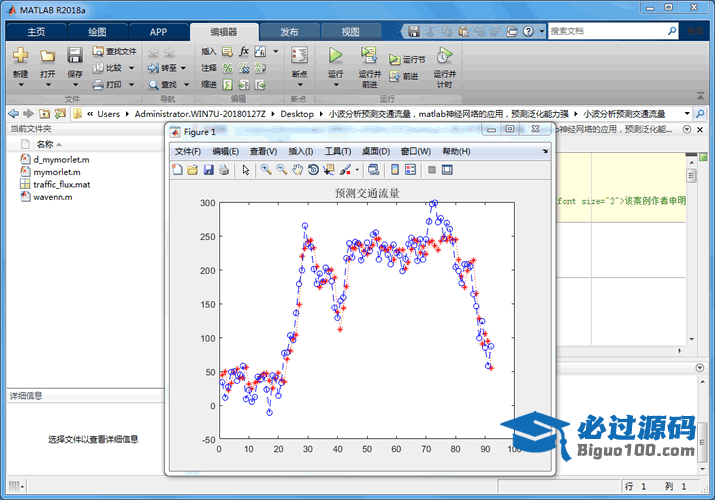Toggle Show Plot Tools dock icon

pyautogui.click(x=447, y=170)
